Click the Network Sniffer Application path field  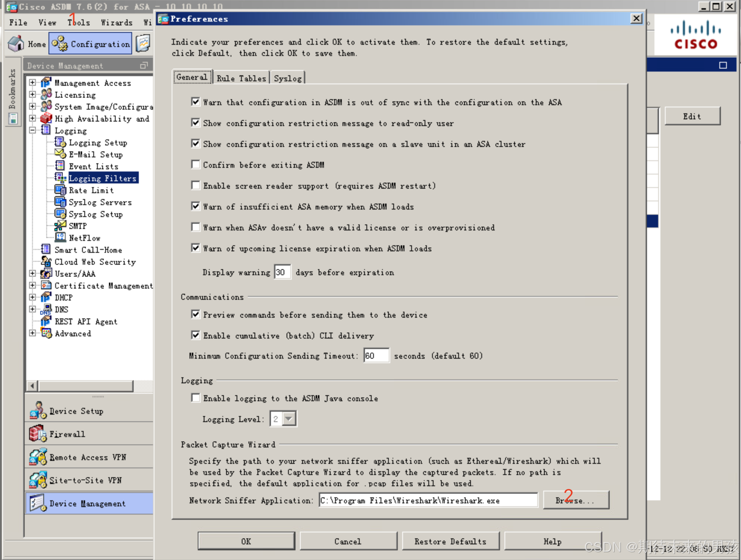click(428, 500)
